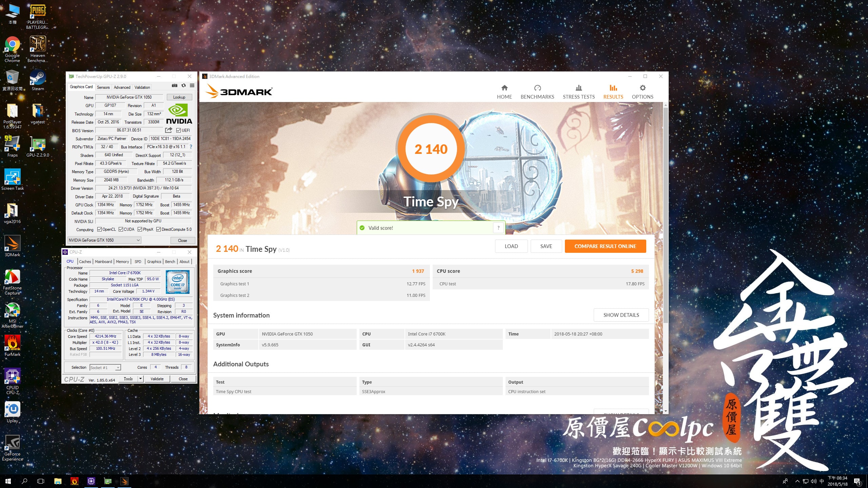Click the Bus Interface question mark in GPU-Z

191,147
